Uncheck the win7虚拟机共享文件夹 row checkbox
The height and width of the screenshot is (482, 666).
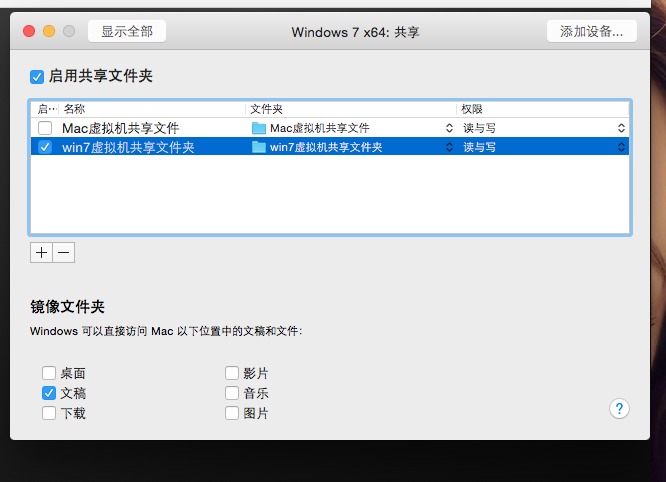click(x=45, y=147)
